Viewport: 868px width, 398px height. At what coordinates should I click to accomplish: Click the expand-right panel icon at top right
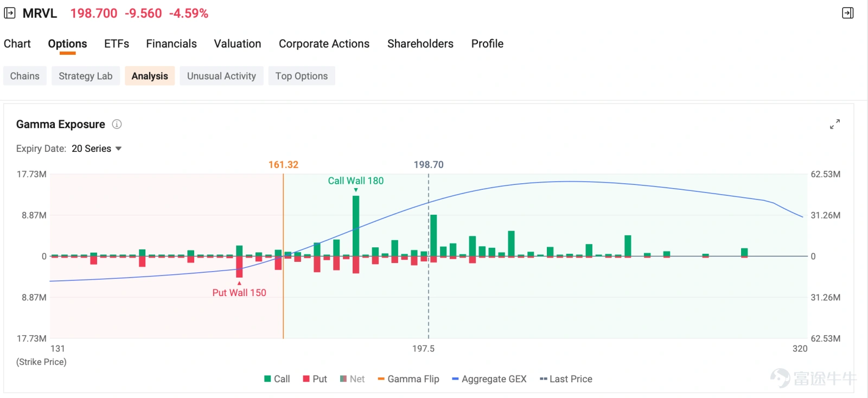tap(847, 13)
